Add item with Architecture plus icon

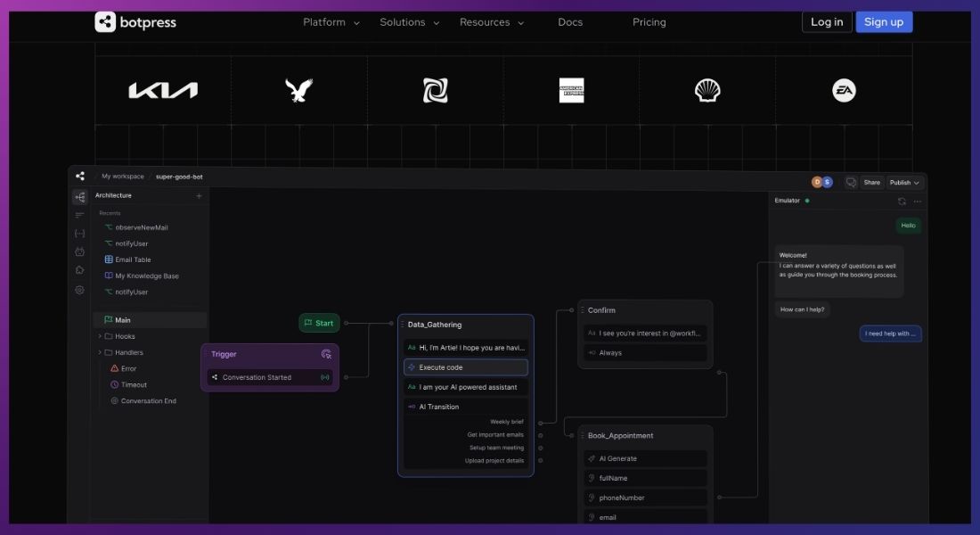point(199,196)
